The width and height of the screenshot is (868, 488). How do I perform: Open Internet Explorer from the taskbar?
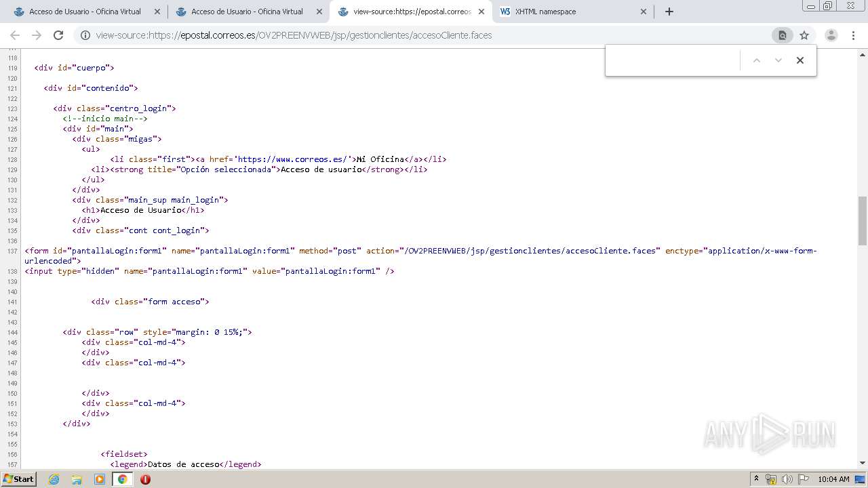click(54, 479)
